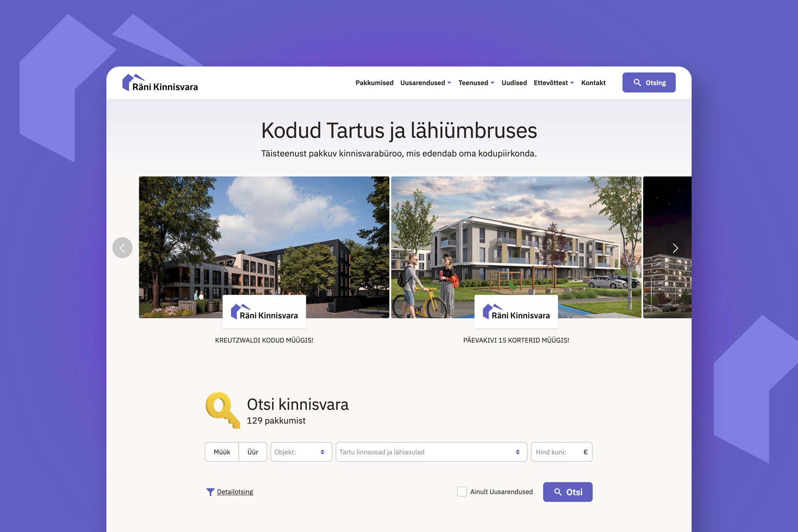Open the Pakkumised page

(x=374, y=83)
